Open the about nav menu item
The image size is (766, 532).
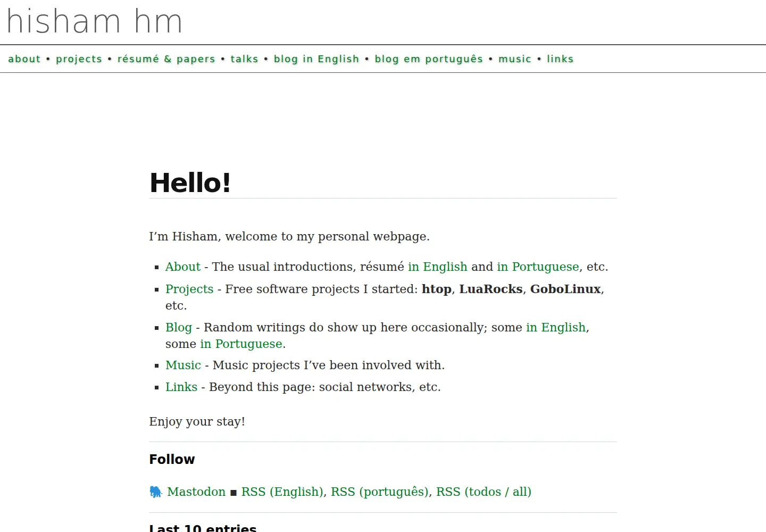click(24, 59)
